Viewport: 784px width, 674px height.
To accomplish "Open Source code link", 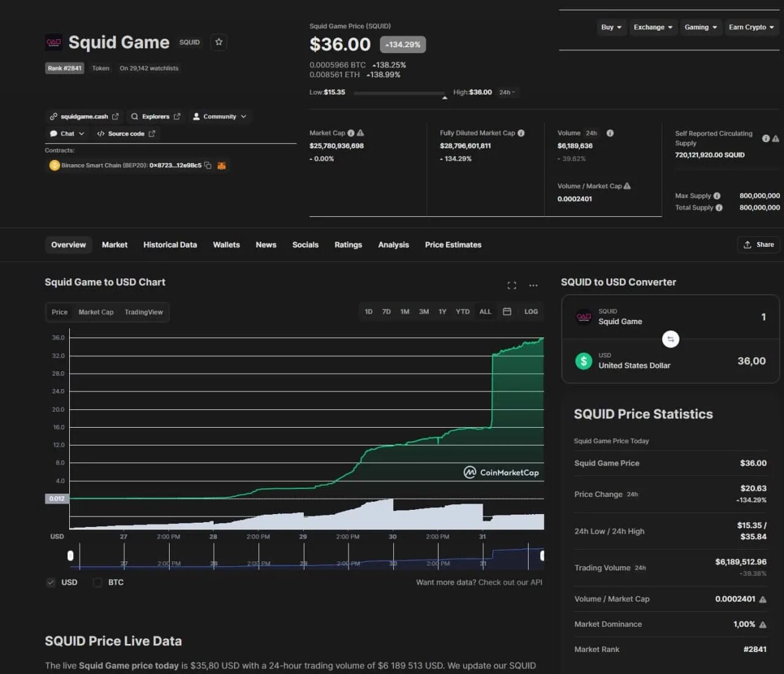I will point(126,134).
